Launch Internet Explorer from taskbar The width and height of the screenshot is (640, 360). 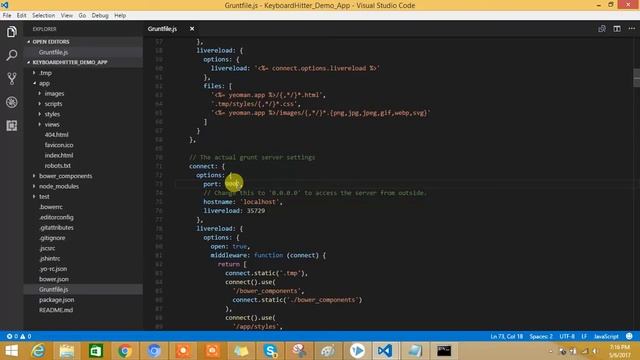pos(38,351)
